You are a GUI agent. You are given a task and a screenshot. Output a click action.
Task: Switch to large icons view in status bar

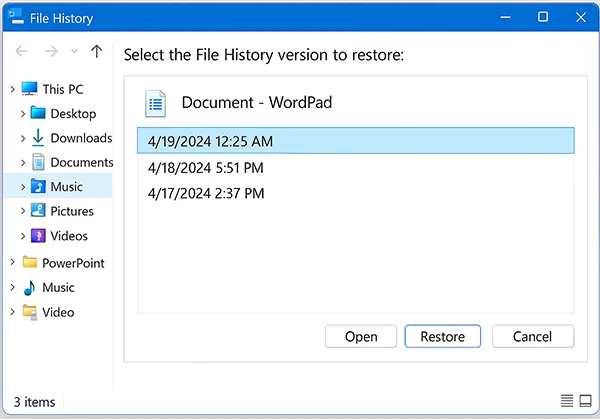(x=585, y=401)
